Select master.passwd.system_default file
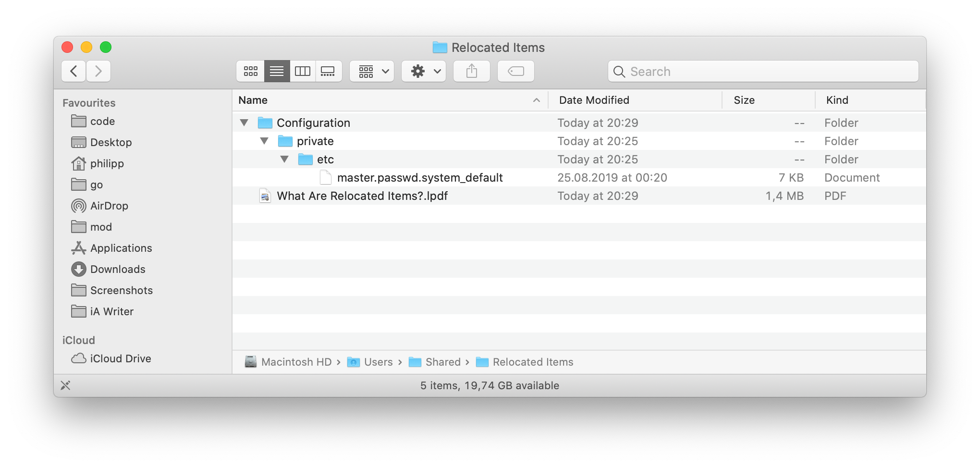The image size is (980, 468). pyautogui.click(x=419, y=178)
